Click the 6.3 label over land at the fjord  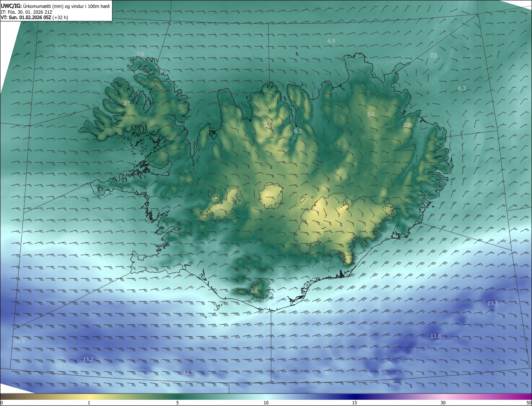pos(298,131)
